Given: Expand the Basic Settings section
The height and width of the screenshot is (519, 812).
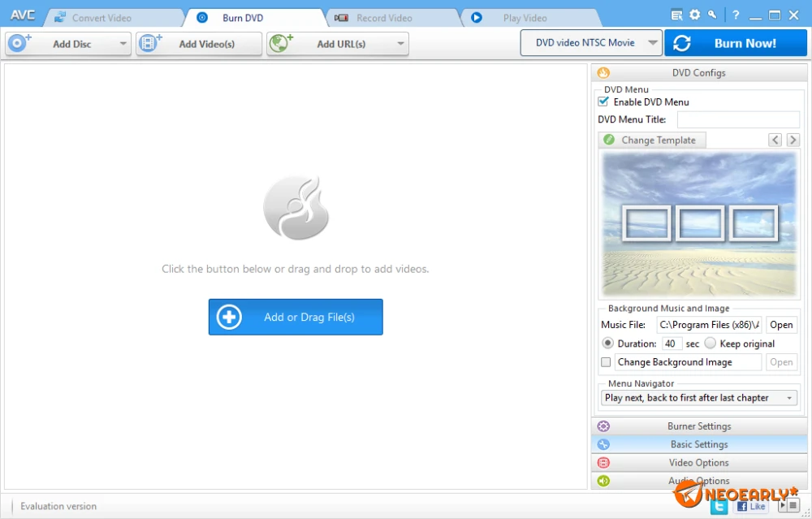Looking at the screenshot, I should point(698,444).
